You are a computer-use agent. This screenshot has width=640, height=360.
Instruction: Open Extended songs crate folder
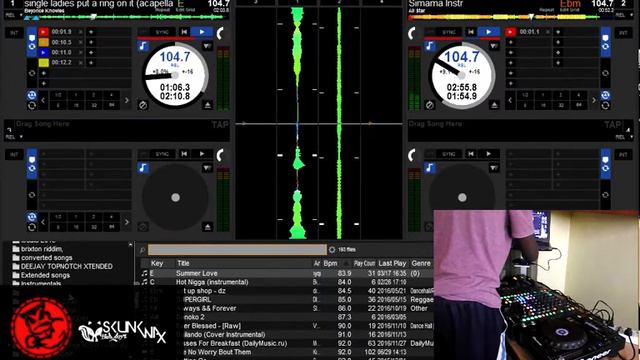pyautogui.click(x=45, y=275)
